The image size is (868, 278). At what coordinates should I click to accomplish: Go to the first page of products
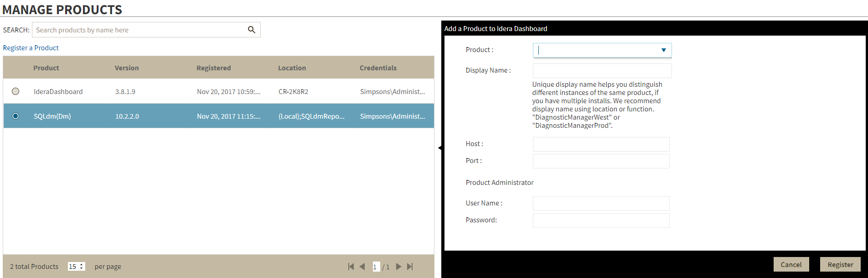pos(351,267)
